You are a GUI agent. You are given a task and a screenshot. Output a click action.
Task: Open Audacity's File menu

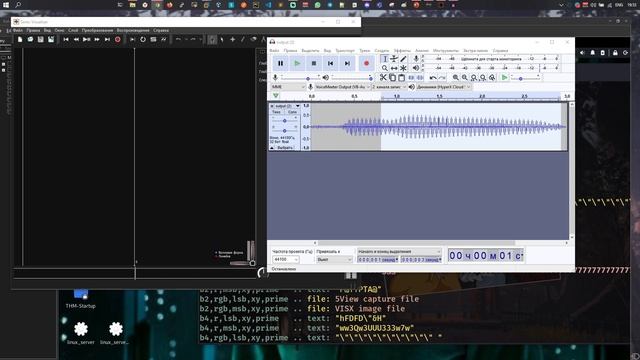click(x=274, y=51)
